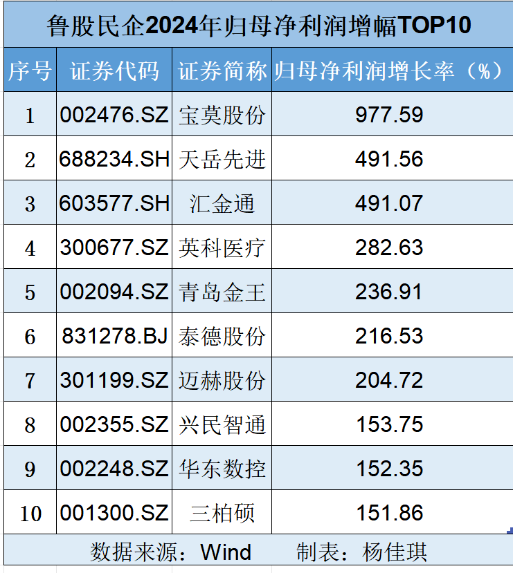513x574 pixels.
Task: Click the 序号 column header
Action: (x=30, y=70)
